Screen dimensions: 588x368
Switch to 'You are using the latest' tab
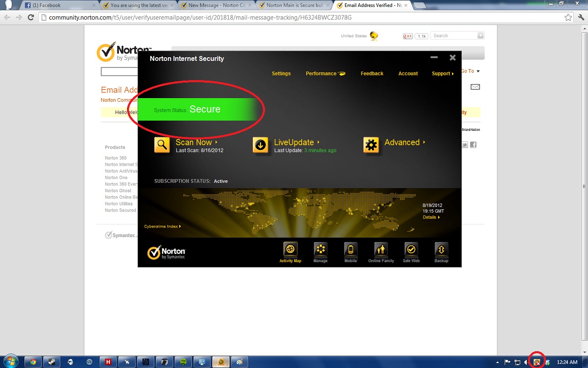click(x=138, y=5)
